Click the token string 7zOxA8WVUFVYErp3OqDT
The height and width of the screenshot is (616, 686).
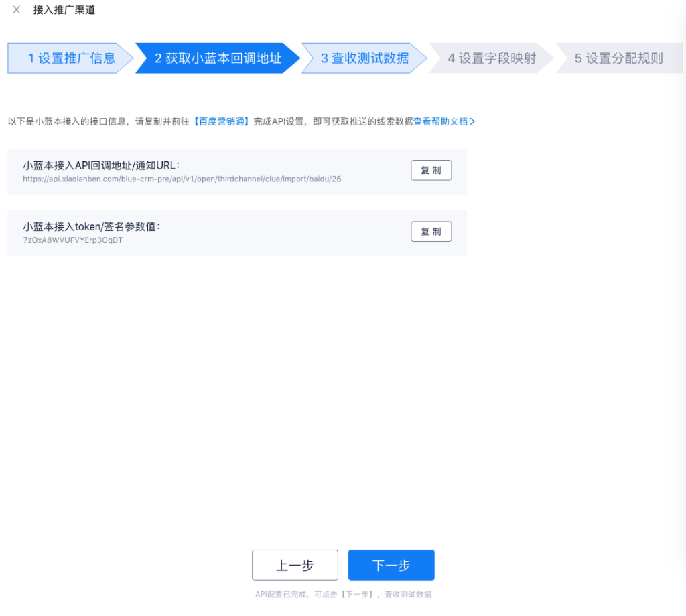click(72, 240)
